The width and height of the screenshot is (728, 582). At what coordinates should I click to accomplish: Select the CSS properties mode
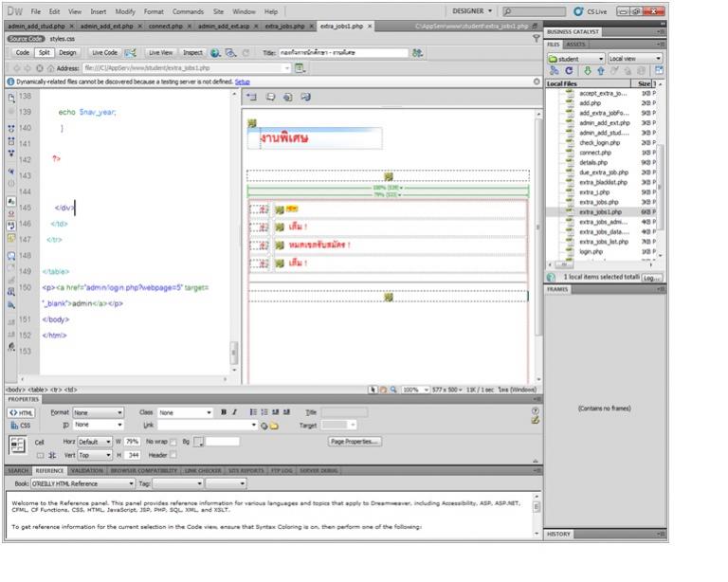(22, 426)
